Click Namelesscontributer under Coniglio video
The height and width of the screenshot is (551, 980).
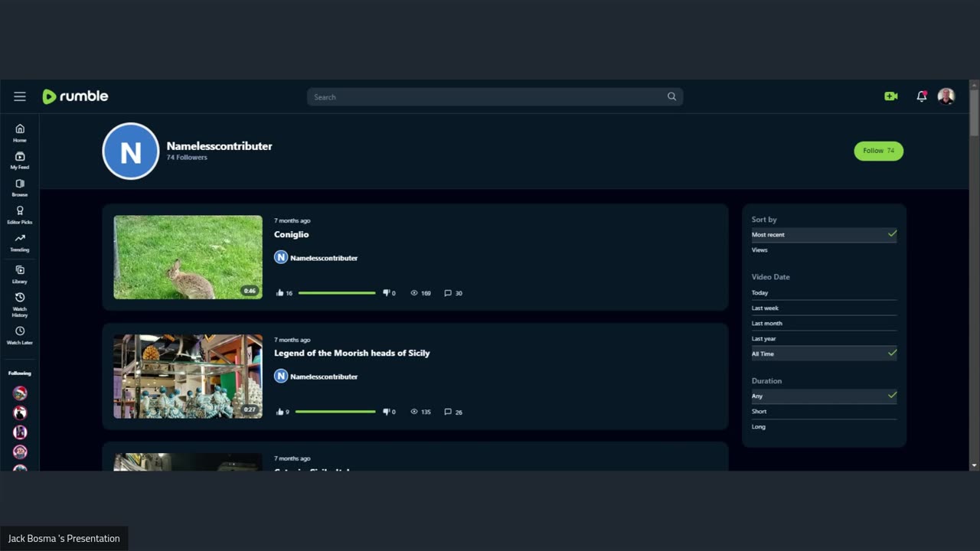click(x=324, y=258)
